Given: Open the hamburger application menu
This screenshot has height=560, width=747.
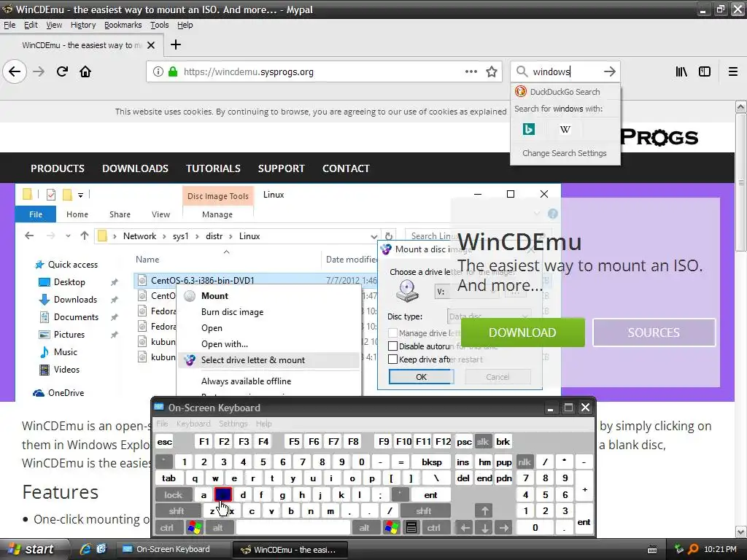Looking at the screenshot, I should 732,71.
